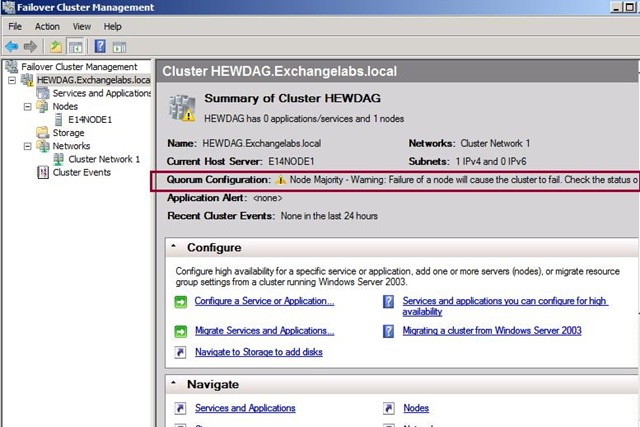Click shortcut icon beside Navigate to Storage

pos(180,352)
